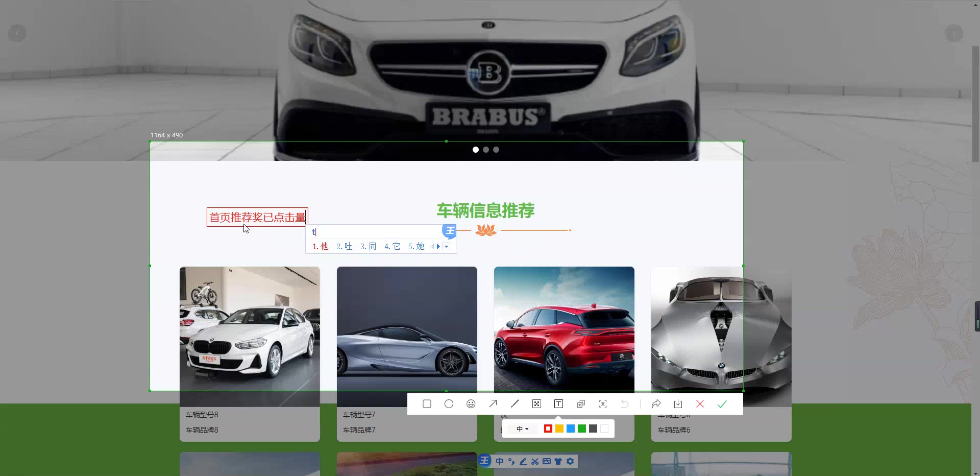Viewport: 980px width, 476px height.
Task: Toggle full/half-width punctuation mode
Action: (x=511, y=461)
